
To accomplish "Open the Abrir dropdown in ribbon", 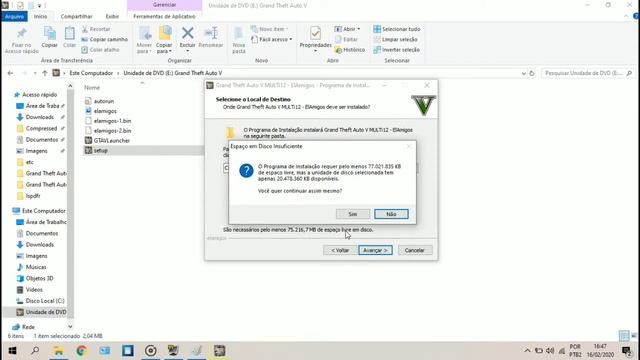I will [x=347, y=29].
